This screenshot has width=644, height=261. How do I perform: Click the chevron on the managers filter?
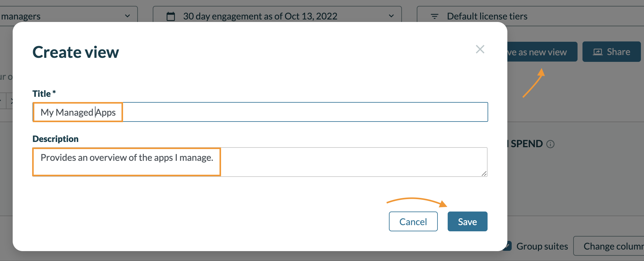(x=128, y=16)
